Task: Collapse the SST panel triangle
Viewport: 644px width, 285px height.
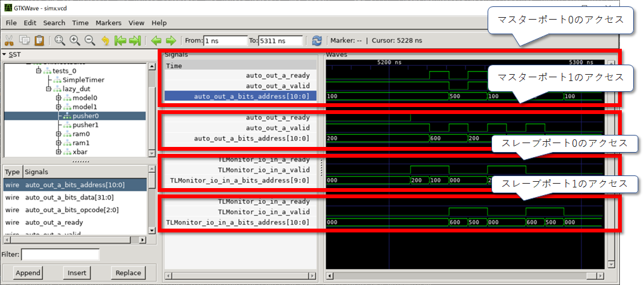Action: [4, 54]
